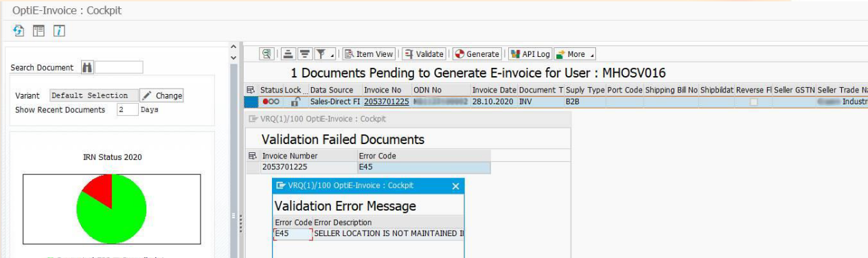
Task: Select the 28.10.2020 date cell
Action: pyautogui.click(x=494, y=102)
